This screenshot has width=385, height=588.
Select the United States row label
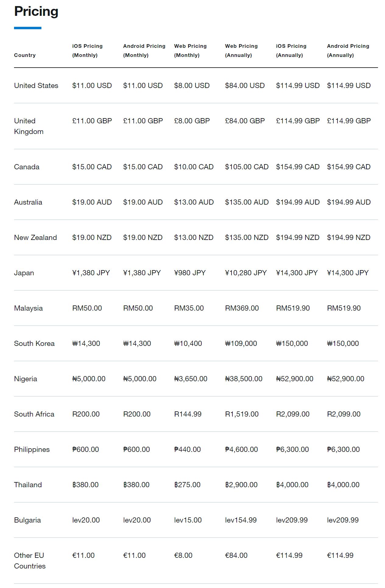click(x=36, y=86)
